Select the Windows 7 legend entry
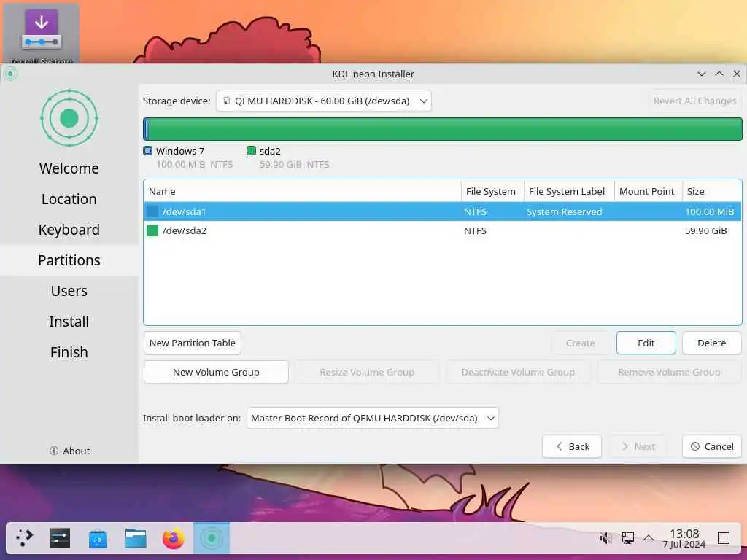The height and width of the screenshot is (560, 747). point(188,157)
